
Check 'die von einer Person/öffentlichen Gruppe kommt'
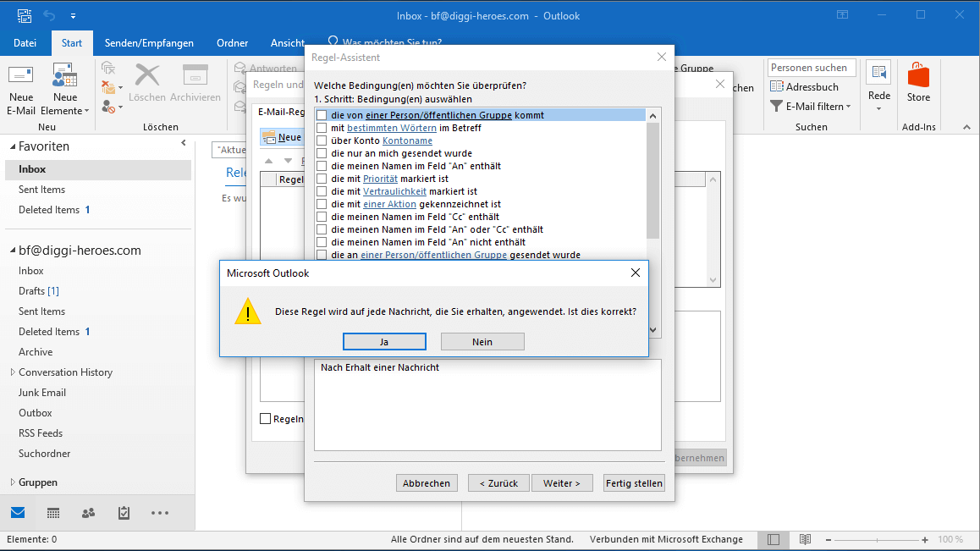click(322, 115)
